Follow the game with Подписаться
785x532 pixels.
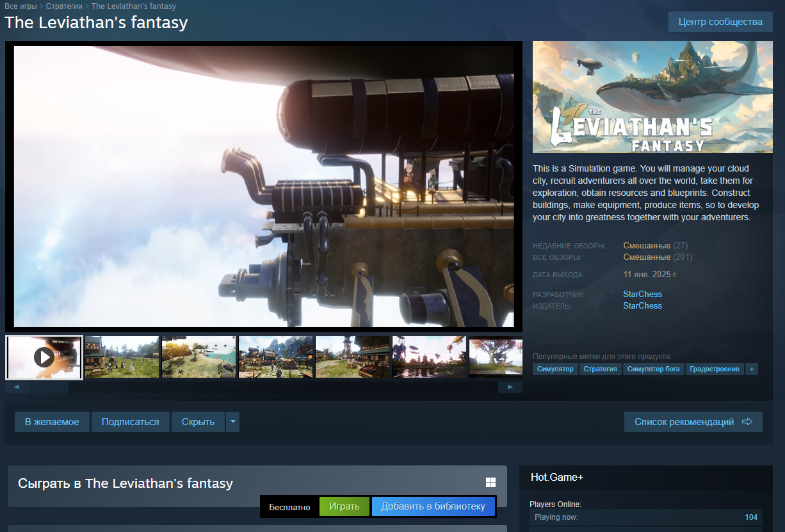point(130,422)
